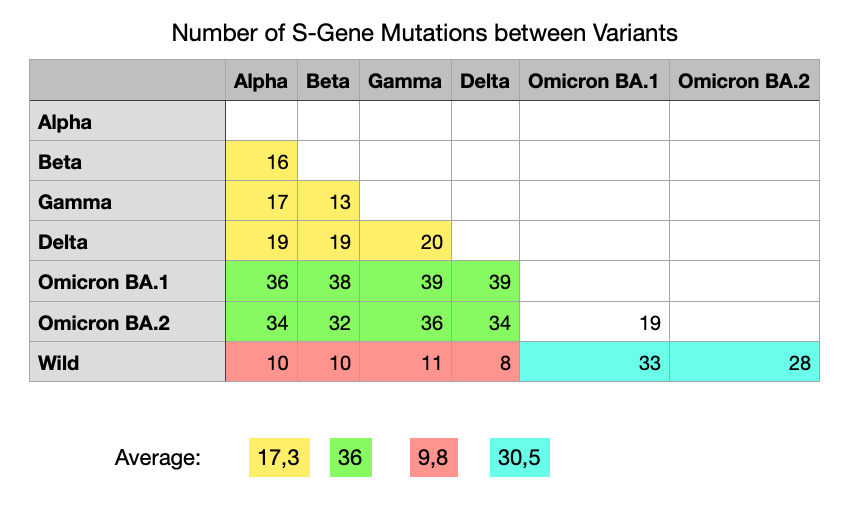Select the Beta column header
The height and width of the screenshot is (507, 854).
click(328, 82)
